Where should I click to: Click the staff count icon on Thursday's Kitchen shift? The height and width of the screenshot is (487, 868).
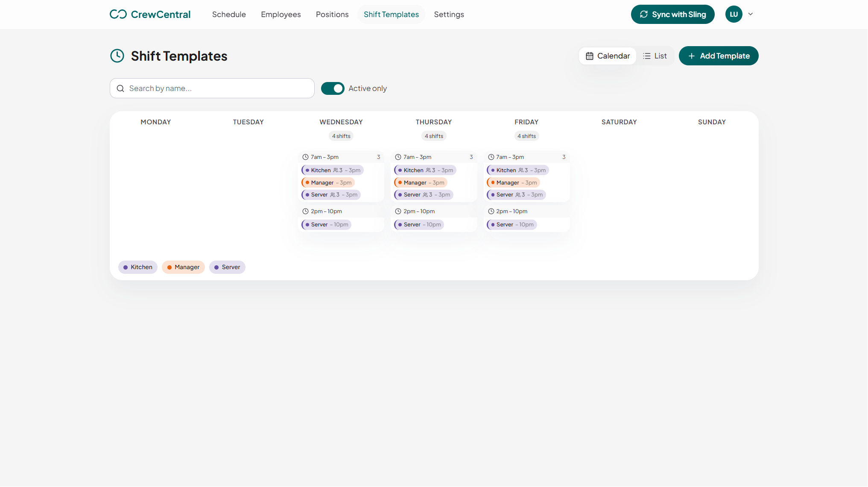tap(428, 170)
